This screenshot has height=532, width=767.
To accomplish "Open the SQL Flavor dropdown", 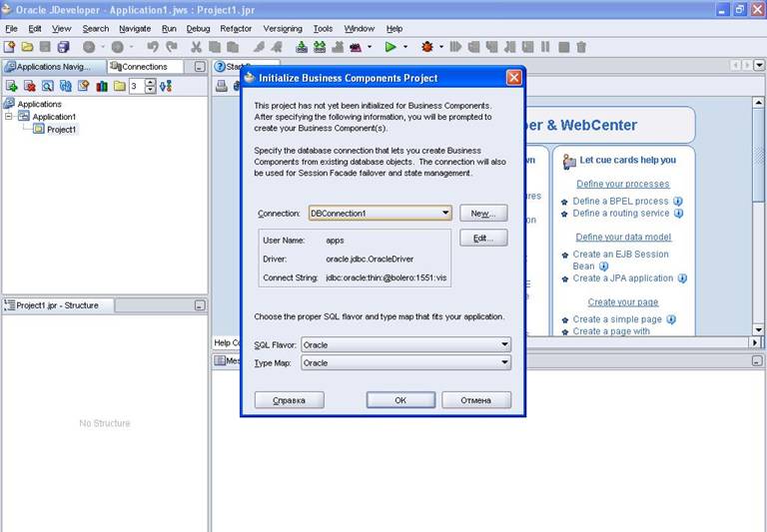I will click(x=504, y=344).
